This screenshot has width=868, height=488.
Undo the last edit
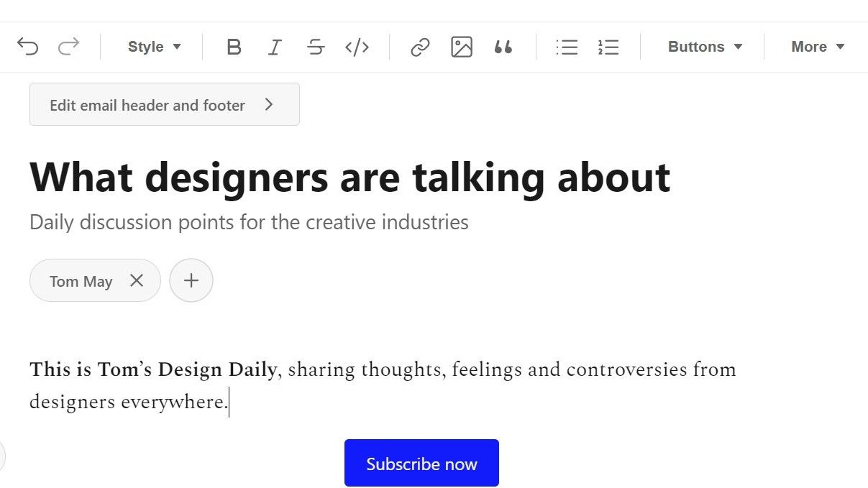pos(27,47)
